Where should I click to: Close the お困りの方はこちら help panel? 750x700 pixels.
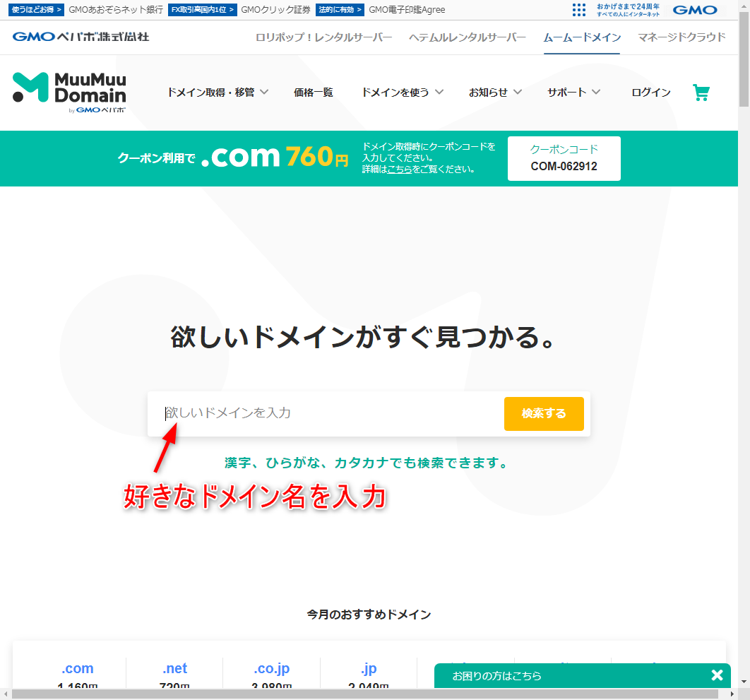[x=717, y=675]
